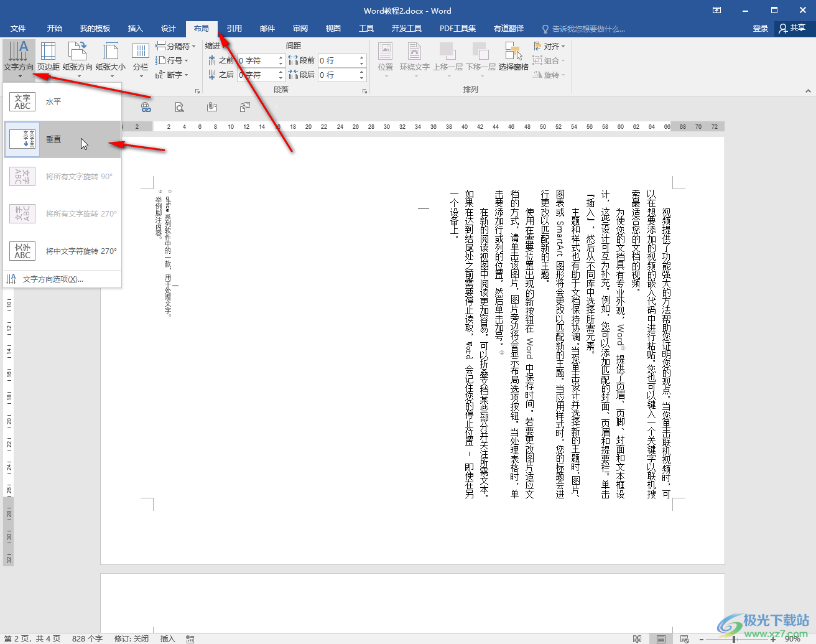Screen dimensions: 816x644
Task: Click zoom out minus button
Action: [702, 639]
